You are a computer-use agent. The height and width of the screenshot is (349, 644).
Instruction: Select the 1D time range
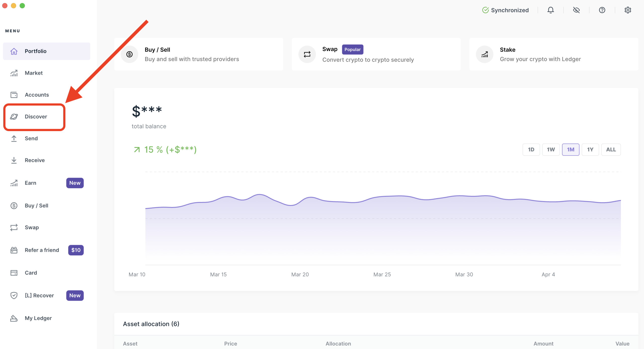(531, 149)
